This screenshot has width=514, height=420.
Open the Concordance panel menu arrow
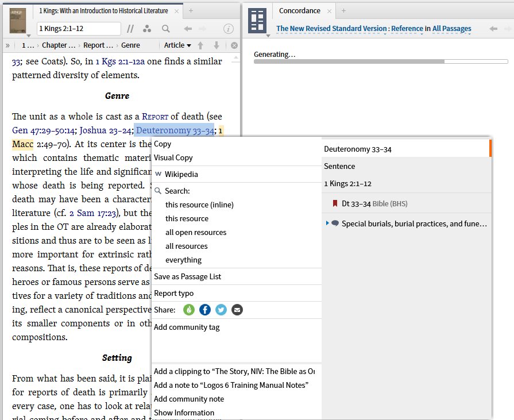coord(268,36)
